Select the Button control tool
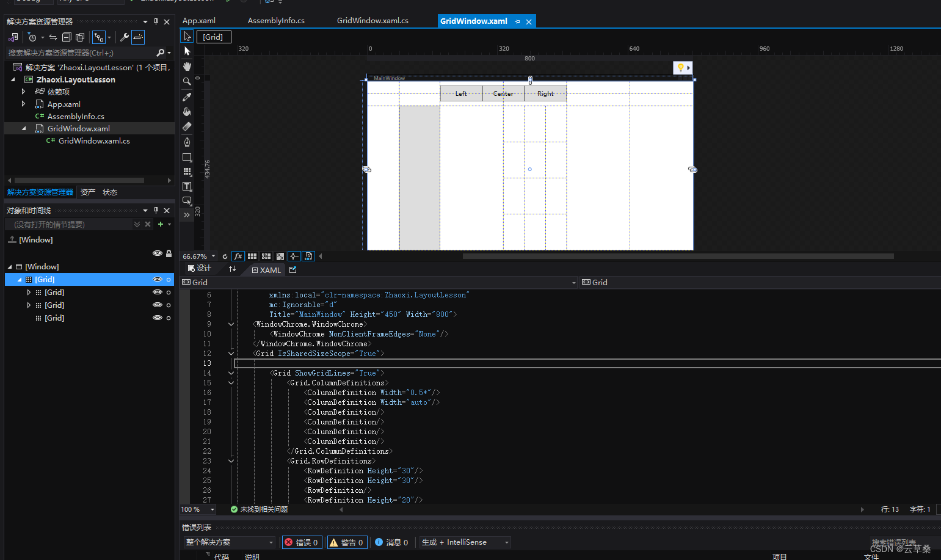Image resolution: width=941 pixels, height=560 pixels. point(187,201)
